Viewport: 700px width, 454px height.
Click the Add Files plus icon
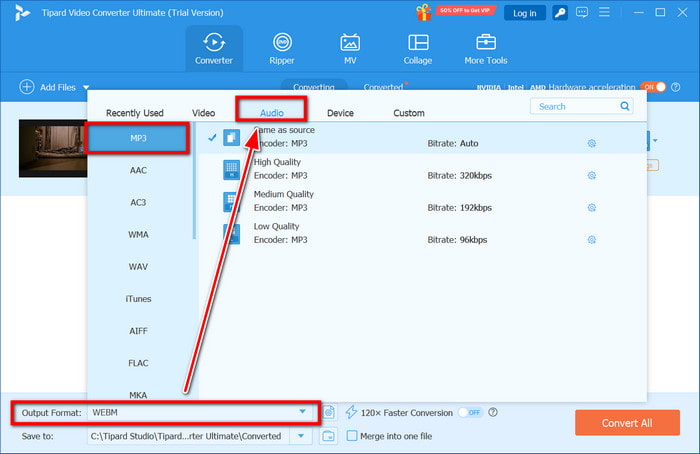(x=27, y=87)
